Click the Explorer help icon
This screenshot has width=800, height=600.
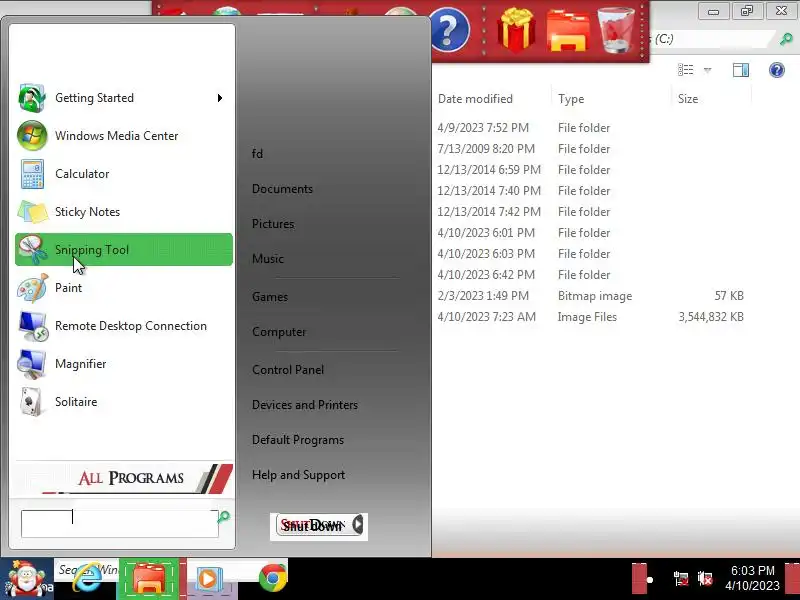(x=777, y=70)
